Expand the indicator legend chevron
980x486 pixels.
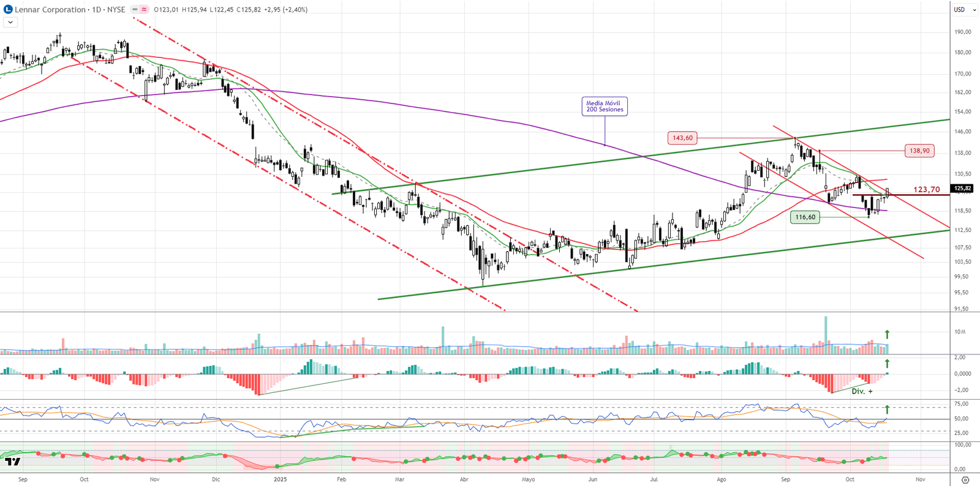coord(10,22)
